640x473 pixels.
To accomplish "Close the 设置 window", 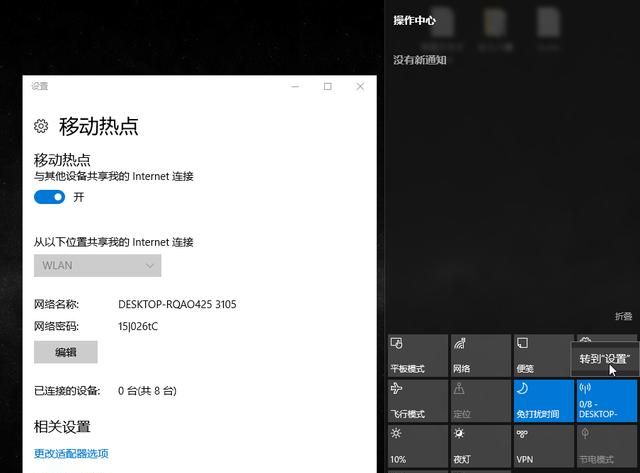I will (360, 86).
